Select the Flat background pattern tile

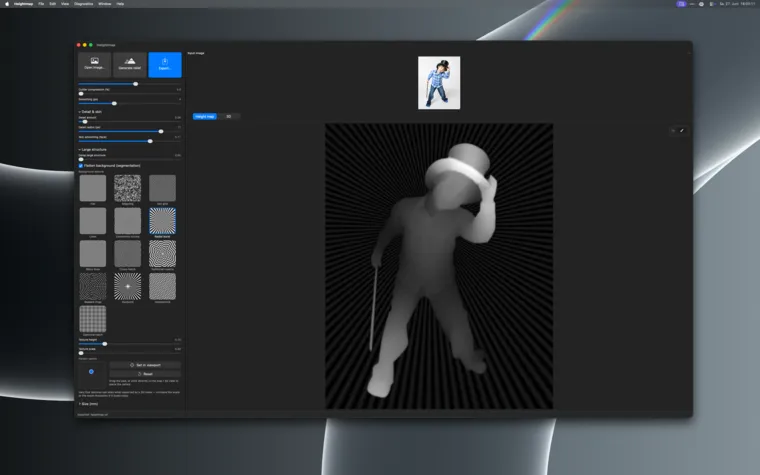click(x=93, y=188)
